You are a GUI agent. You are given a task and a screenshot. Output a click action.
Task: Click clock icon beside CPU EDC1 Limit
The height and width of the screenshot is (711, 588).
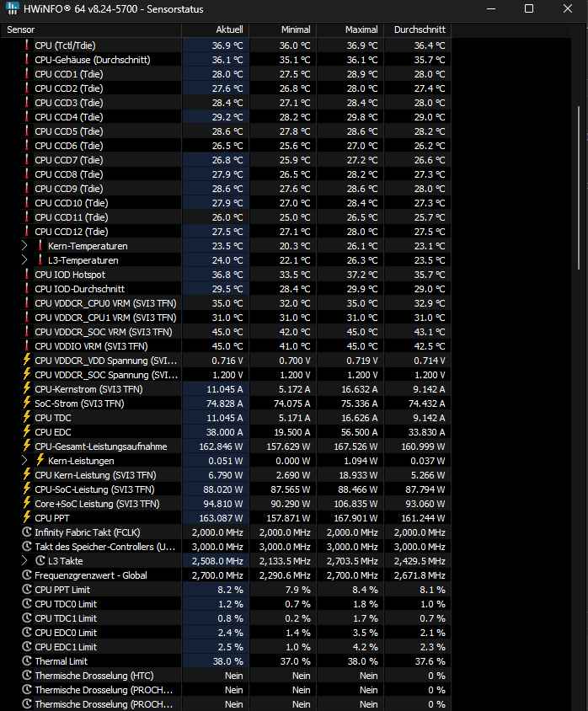coord(27,647)
